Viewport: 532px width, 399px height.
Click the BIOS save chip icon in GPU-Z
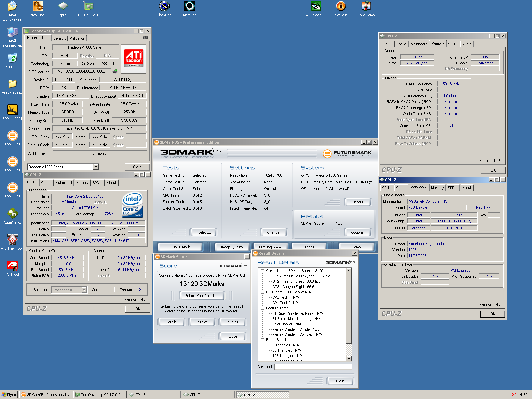pos(115,71)
